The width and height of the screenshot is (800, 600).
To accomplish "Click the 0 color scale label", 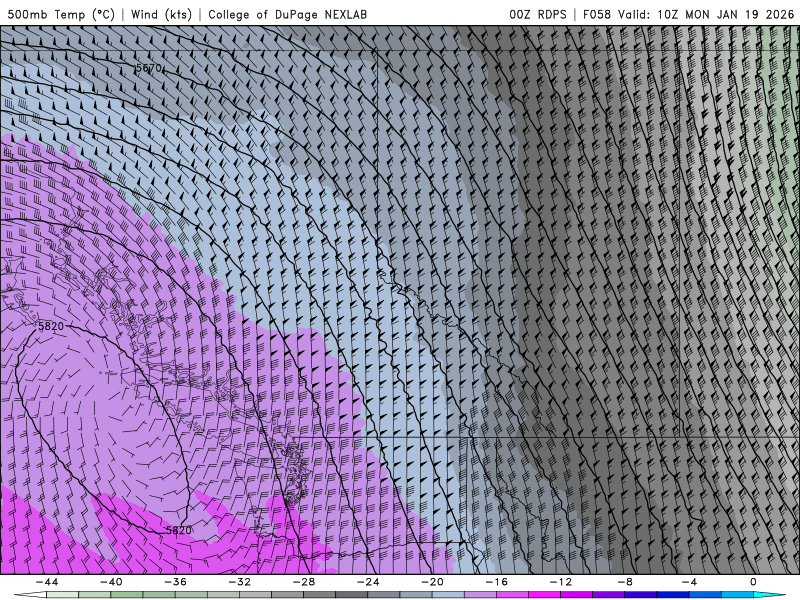I will (753, 582).
